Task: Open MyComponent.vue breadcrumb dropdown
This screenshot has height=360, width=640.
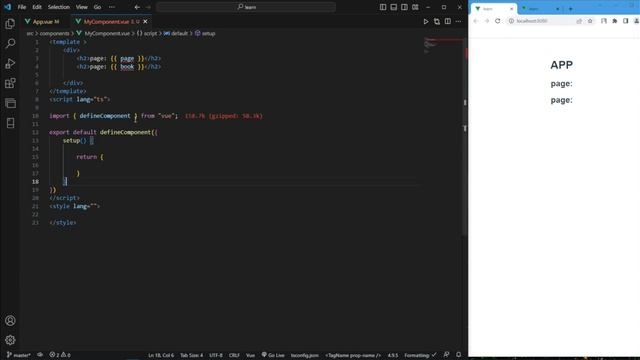Action: [103, 33]
